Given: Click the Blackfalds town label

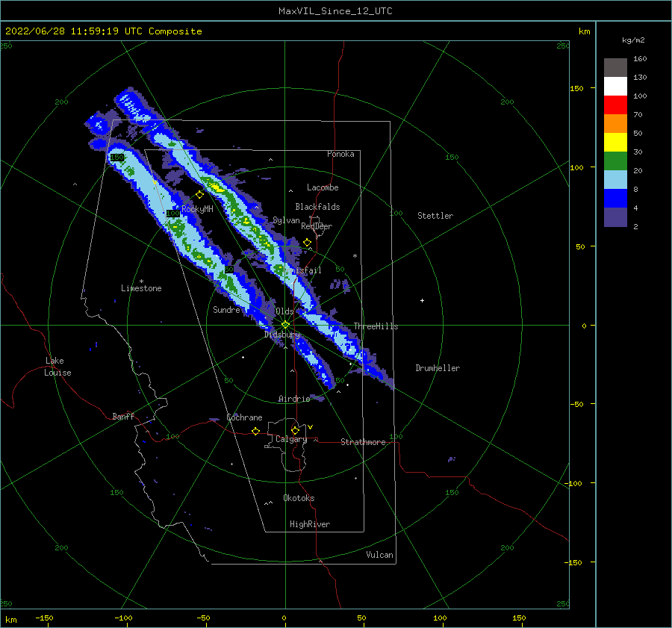Looking at the screenshot, I should click(317, 207).
